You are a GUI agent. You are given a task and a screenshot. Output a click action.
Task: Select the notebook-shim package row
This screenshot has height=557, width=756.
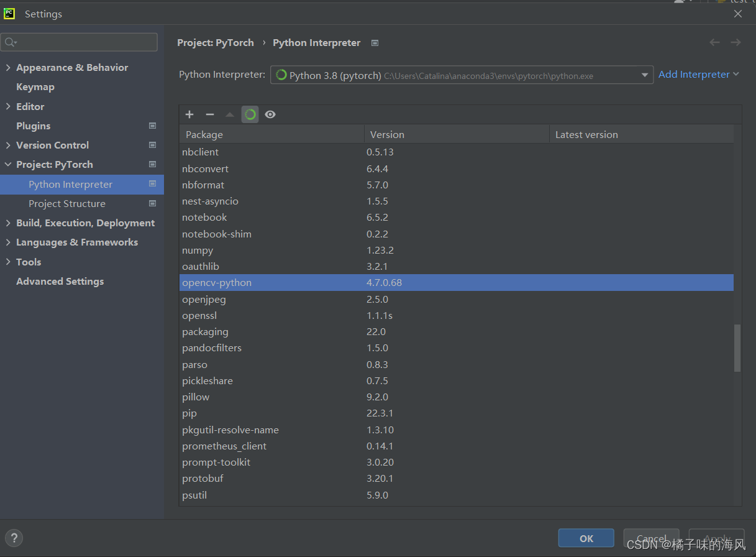tap(457, 234)
